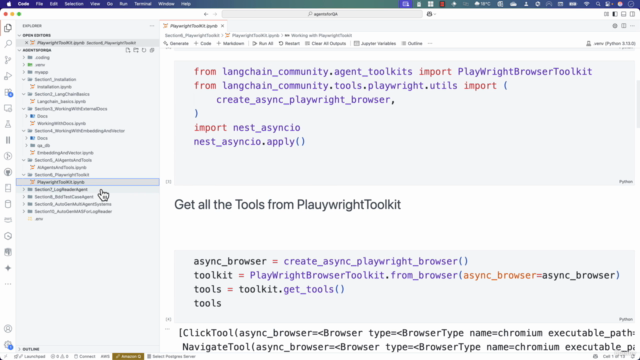Open the Explorer view in activity bar

click(x=8, y=28)
